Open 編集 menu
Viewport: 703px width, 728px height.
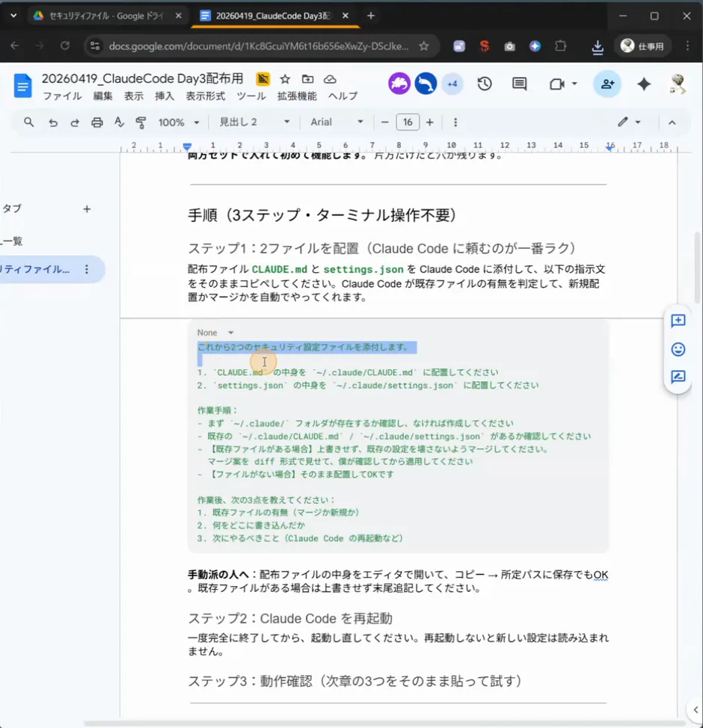click(x=102, y=96)
